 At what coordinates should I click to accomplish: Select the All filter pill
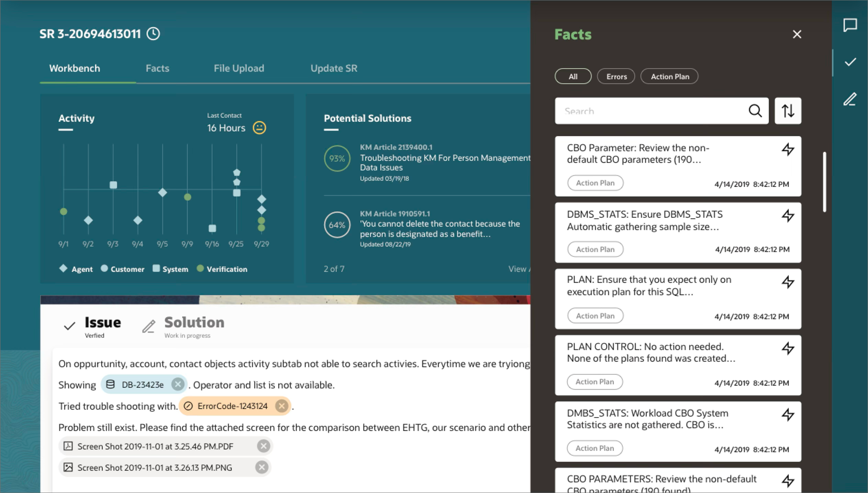573,76
